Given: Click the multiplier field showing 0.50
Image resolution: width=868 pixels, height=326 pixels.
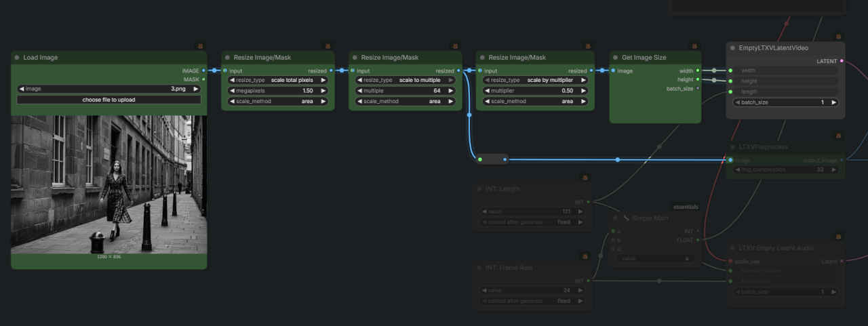Looking at the screenshot, I should [x=532, y=90].
